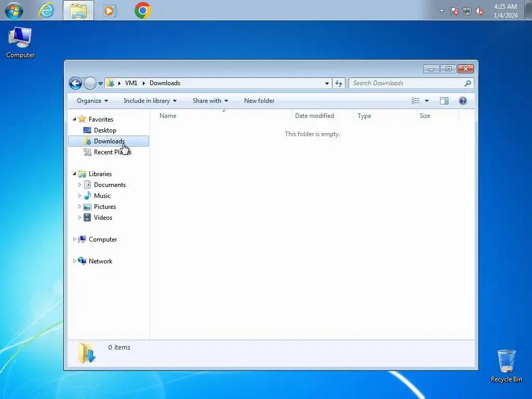
Task: Launch Google Chrome from taskbar
Action: [142, 10]
